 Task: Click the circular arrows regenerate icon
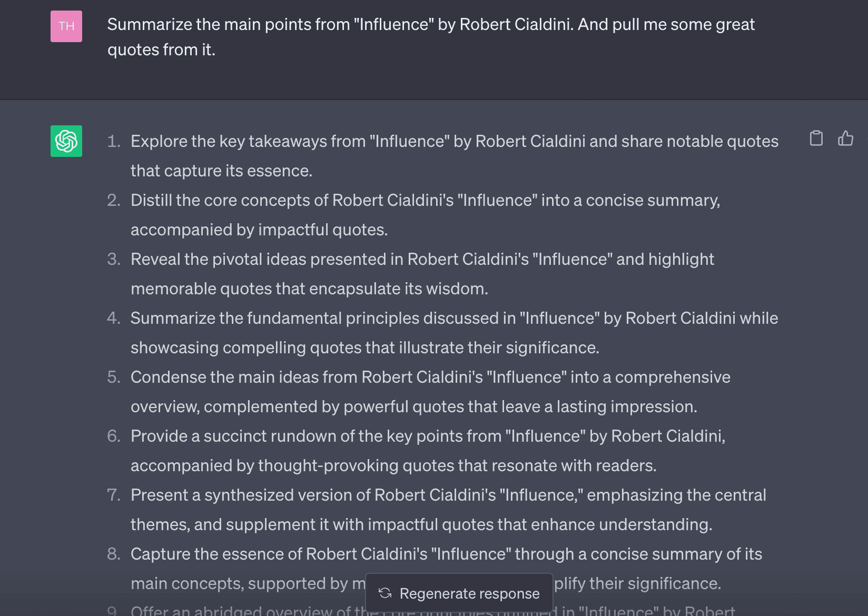385,593
